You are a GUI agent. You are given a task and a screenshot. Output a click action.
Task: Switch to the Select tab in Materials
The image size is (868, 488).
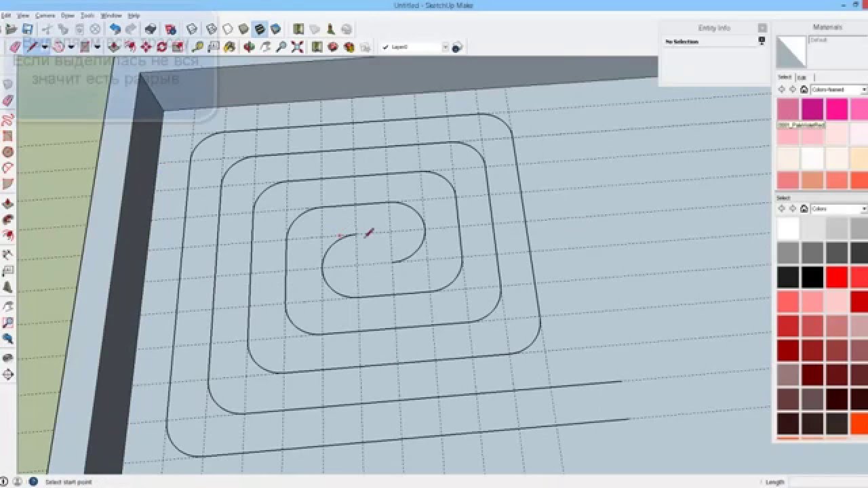click(x=785, y=77)
